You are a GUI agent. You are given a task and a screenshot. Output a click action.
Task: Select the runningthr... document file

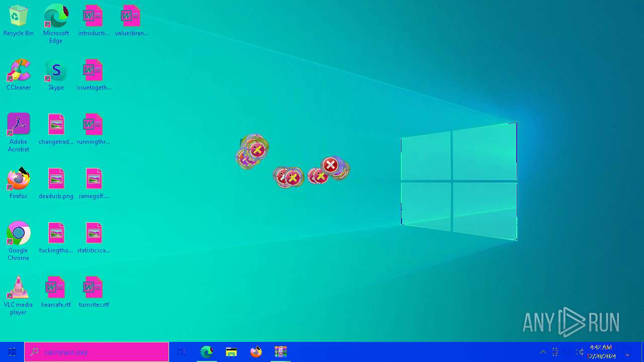(94, 130)
